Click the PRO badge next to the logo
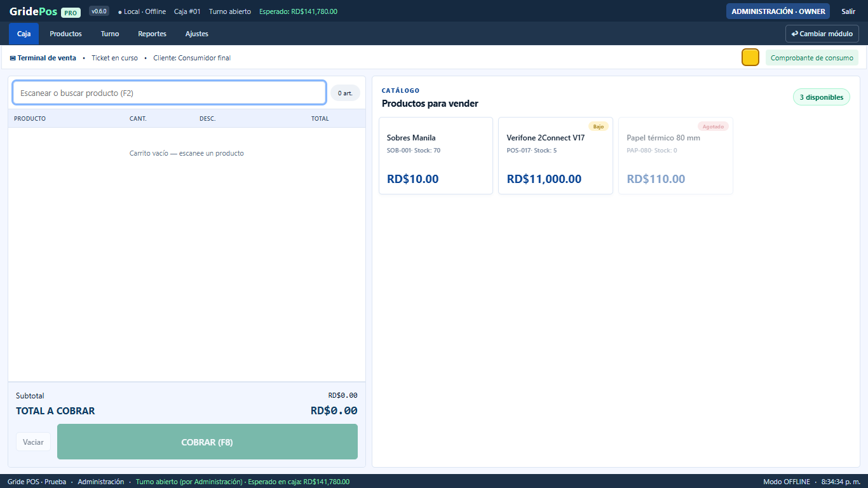This screenshot has width=868, height=488. (x=71, y=13)
